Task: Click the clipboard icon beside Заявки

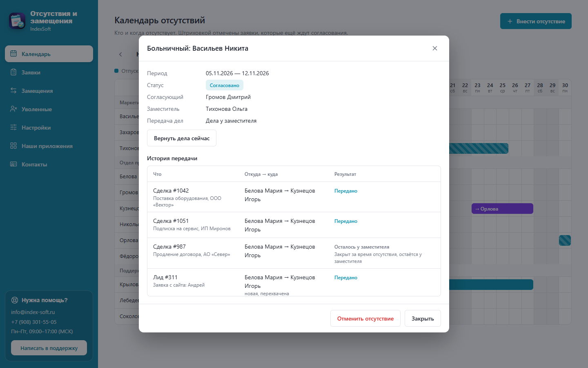Action: [13, 72]
